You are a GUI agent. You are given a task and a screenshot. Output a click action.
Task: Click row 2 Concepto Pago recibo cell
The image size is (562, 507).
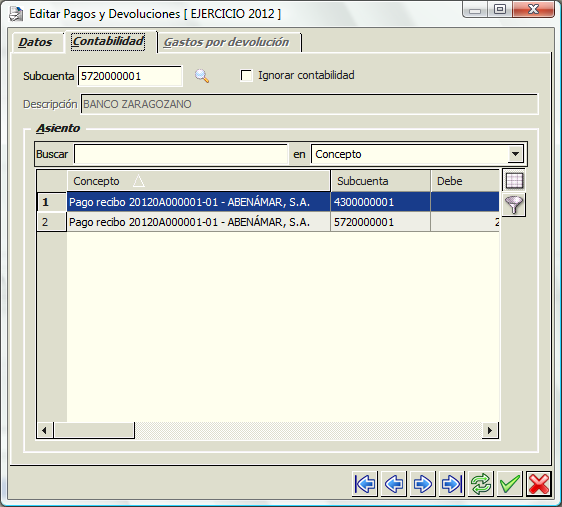[199, 222]
